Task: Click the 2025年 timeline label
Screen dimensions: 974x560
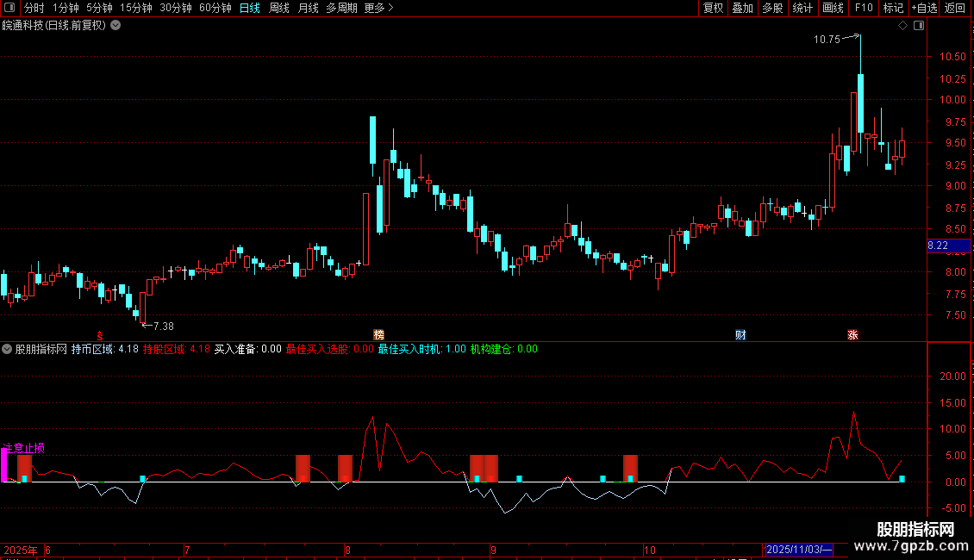Action: tap(21, 550)
